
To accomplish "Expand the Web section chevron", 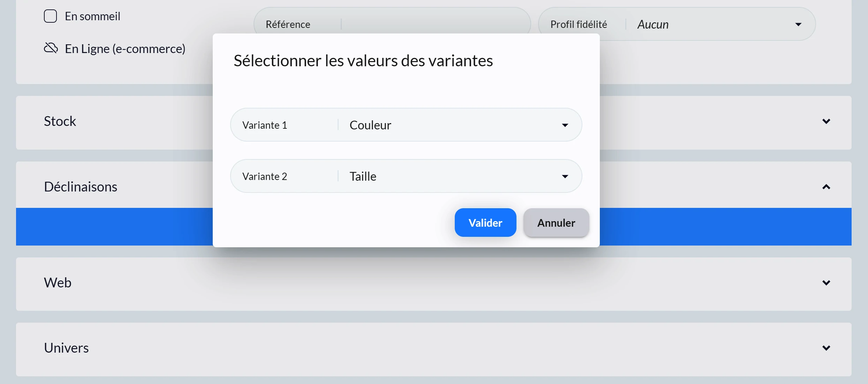I will coord(826,283).
